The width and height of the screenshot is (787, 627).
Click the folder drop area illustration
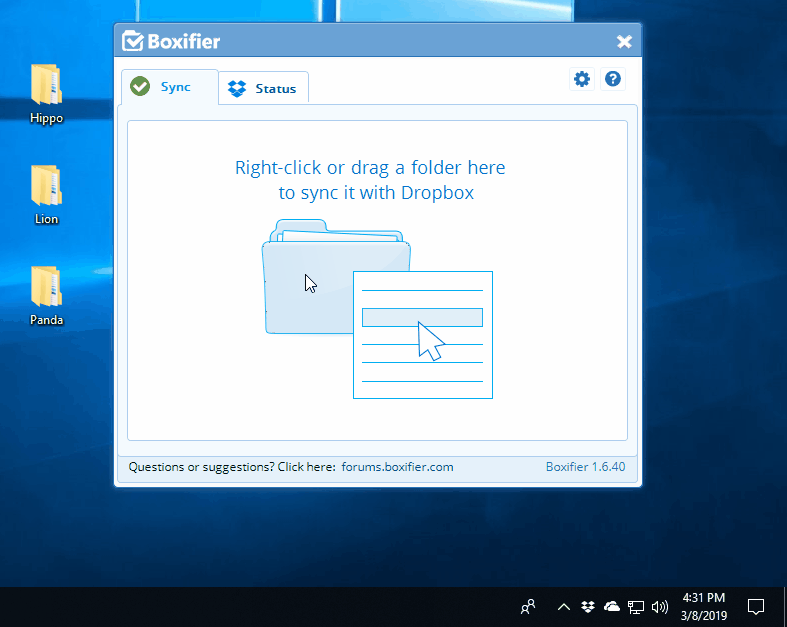tap(377, 308)
